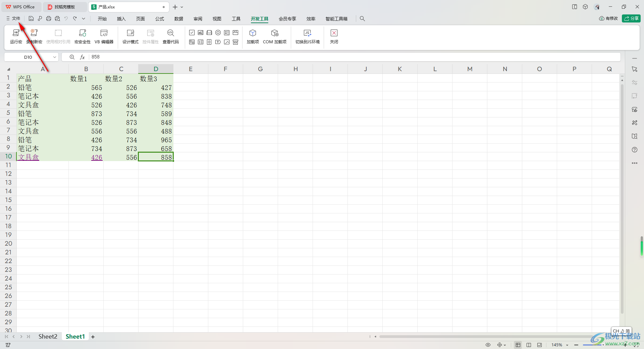This screenshot has width=644, height=349.
Task: Switch to normal view in status bar
Action: pos(518,345)
